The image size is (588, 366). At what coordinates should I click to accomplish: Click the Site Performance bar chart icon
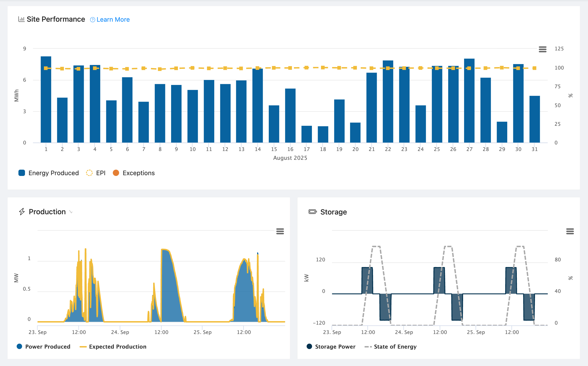click(x=21, y=19)
